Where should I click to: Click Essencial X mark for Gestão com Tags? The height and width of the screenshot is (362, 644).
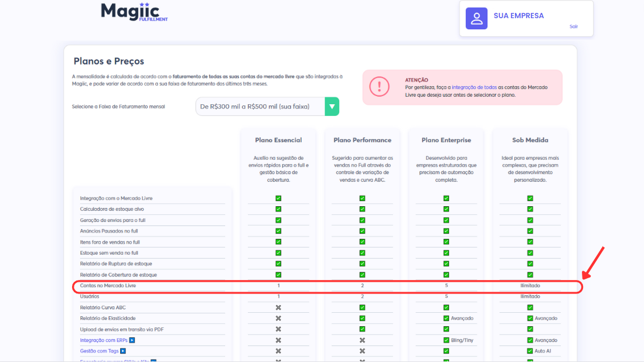278,351
